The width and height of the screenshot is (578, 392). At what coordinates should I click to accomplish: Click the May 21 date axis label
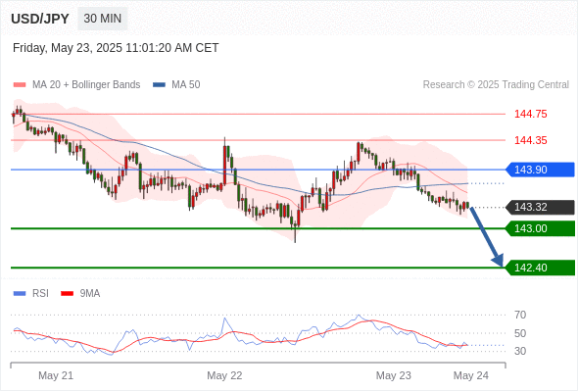[56, 375]
